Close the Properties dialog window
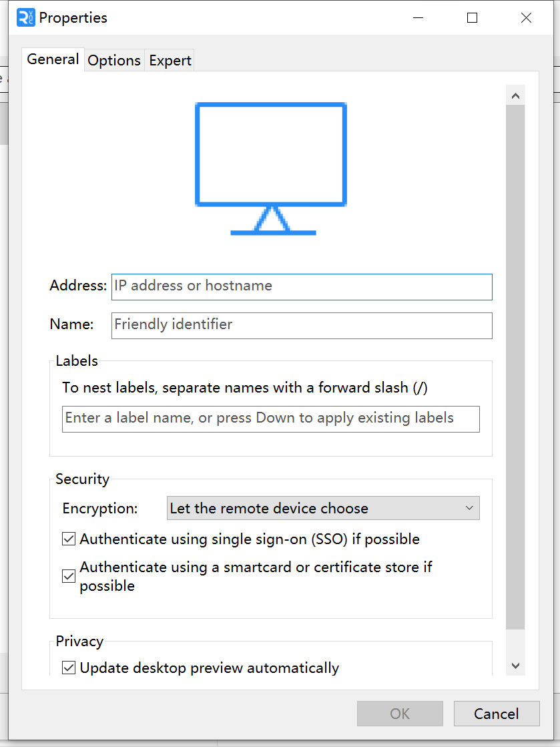The height and width of the screenshot is (747, 560). (526, 17)
